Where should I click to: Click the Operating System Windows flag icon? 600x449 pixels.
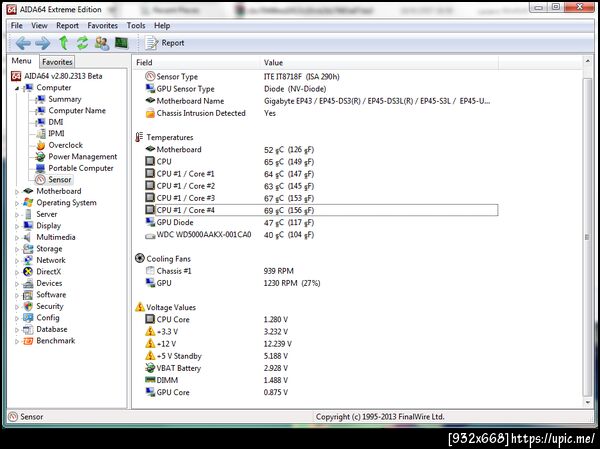pyautogui.click(x=28, y=202)
